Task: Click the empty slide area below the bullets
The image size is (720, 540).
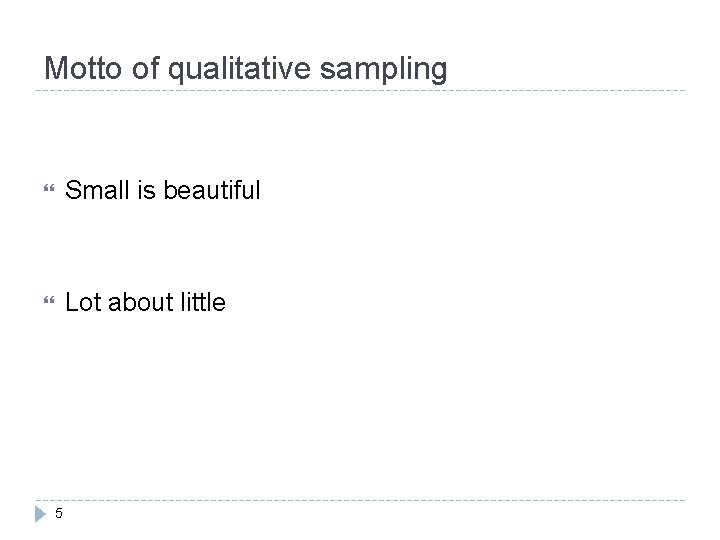Action: (360, 410)
